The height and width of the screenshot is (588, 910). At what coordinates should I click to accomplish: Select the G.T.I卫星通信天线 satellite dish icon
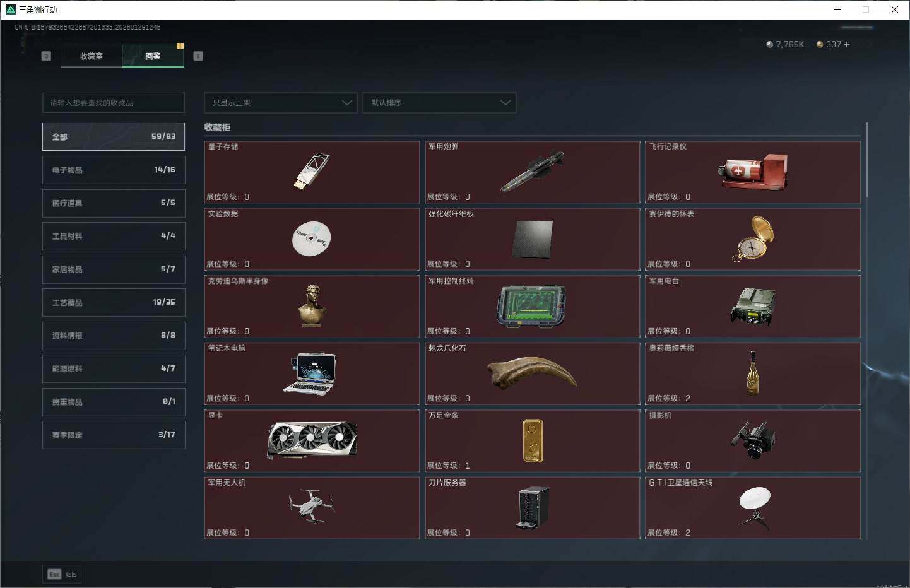point(754,507)
